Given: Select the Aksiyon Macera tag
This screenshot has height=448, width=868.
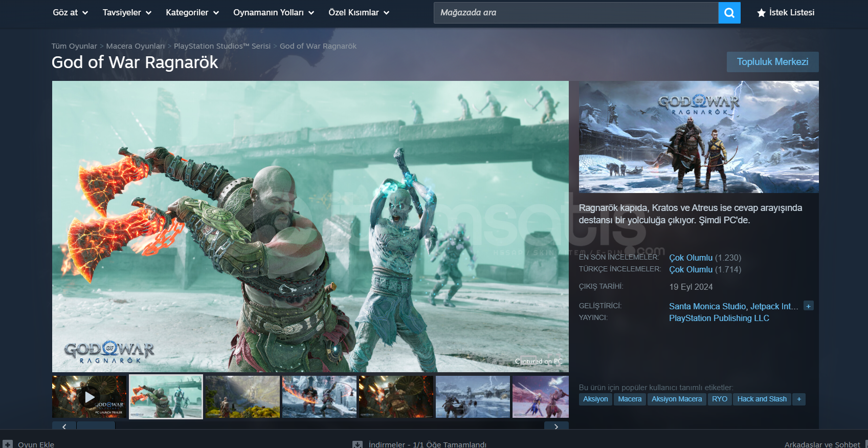Looking at the screenshot, I should (x=677, y=399).
